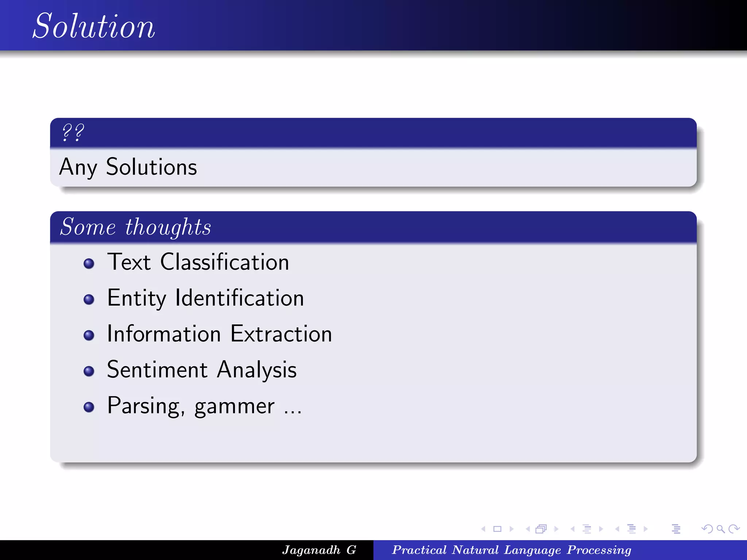Click Practical Natural Language Processing footer title
Screen dimensions: 747x560
click(511, 550)
